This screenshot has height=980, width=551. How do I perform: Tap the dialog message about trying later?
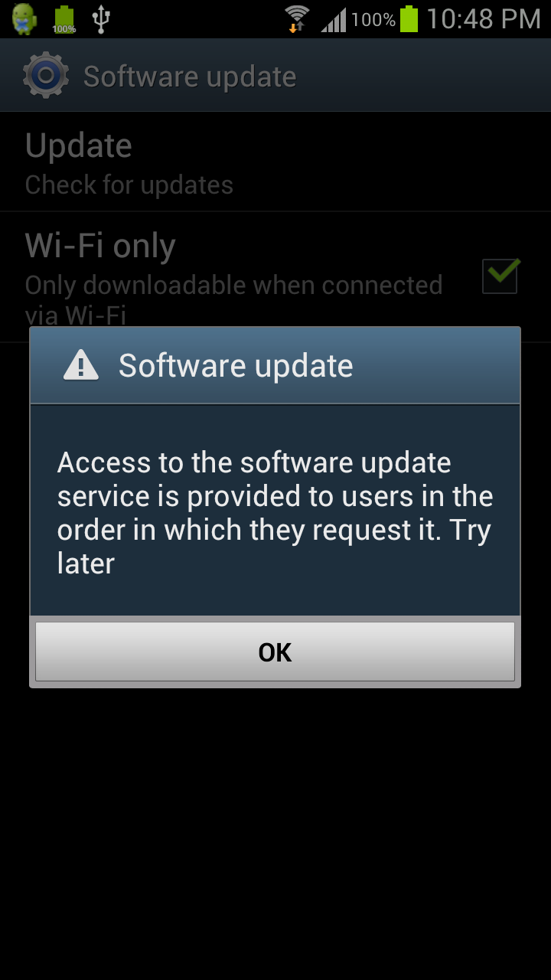(275, 513)
